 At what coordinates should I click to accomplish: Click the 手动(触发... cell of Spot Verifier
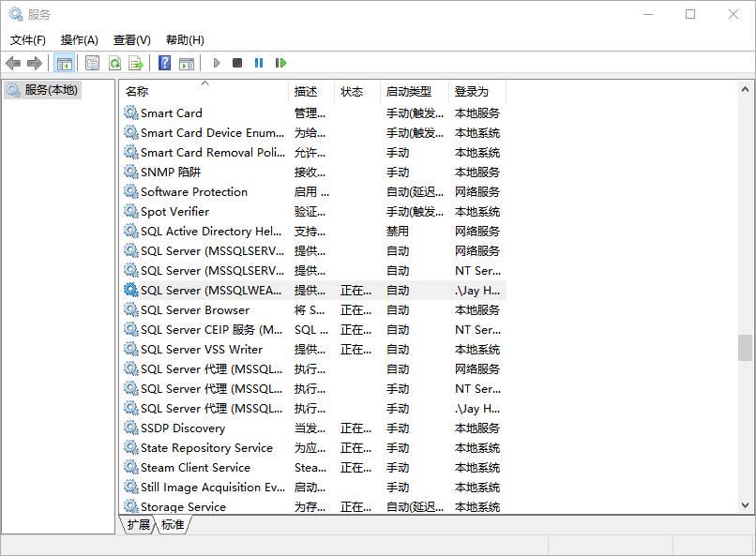click(415, 212)
